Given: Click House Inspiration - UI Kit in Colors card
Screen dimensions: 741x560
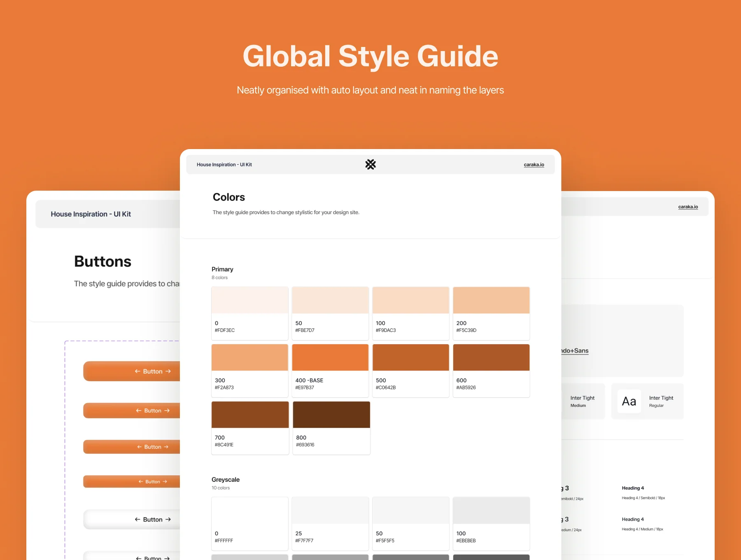Looking at the screenshot, I should (224, 165).
